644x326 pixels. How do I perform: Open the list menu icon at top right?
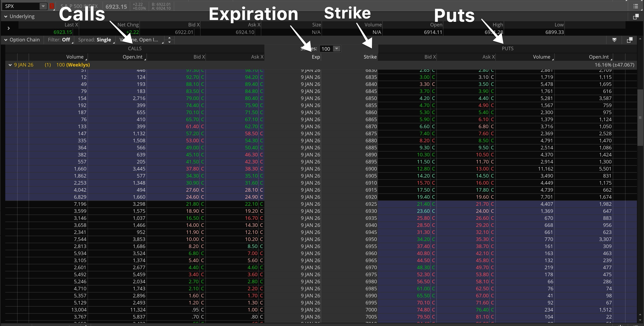636,6
